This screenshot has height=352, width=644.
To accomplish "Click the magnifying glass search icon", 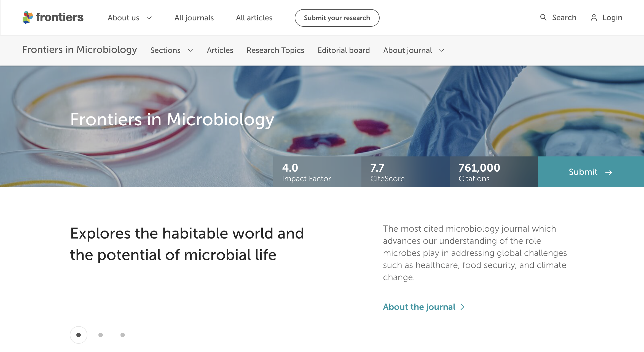I will [543, 17].
